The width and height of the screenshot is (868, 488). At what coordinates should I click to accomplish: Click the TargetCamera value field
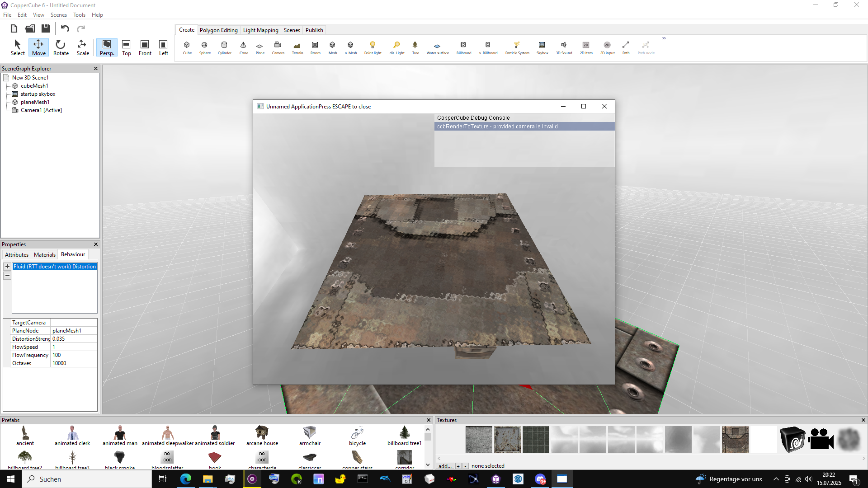[73, 323]
